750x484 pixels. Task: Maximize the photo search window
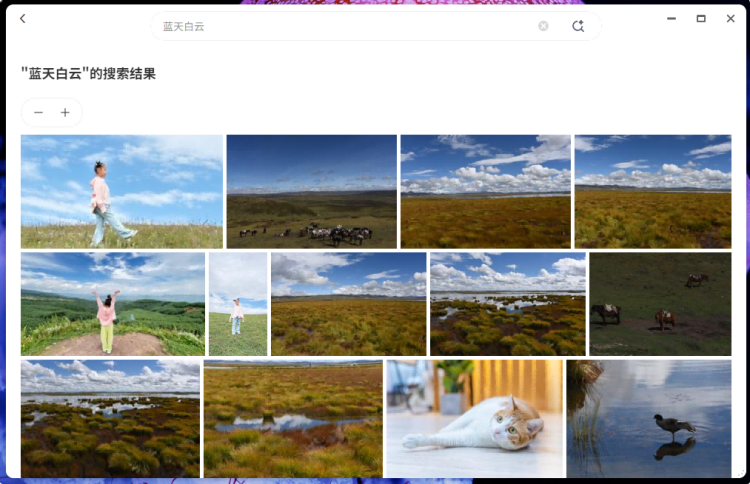click(701, 18)
